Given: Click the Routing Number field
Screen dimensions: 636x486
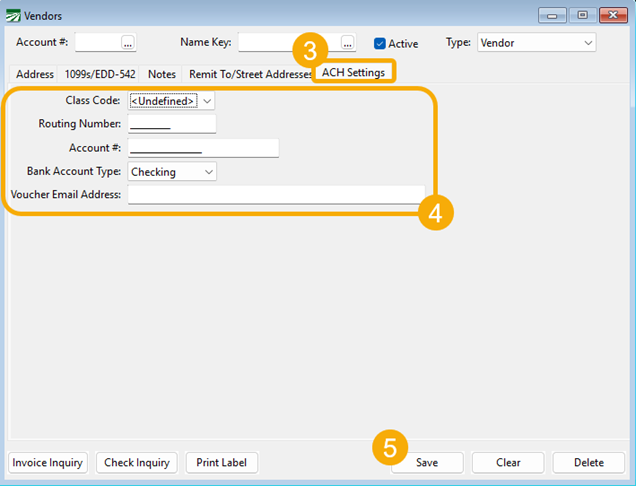Looking at the screenshot, I should 172,124.
